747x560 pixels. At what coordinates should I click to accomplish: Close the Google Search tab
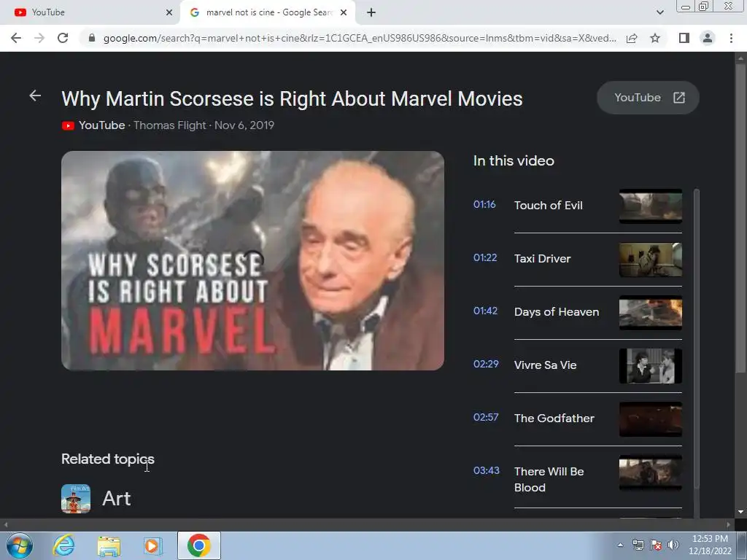pos(344,12)
